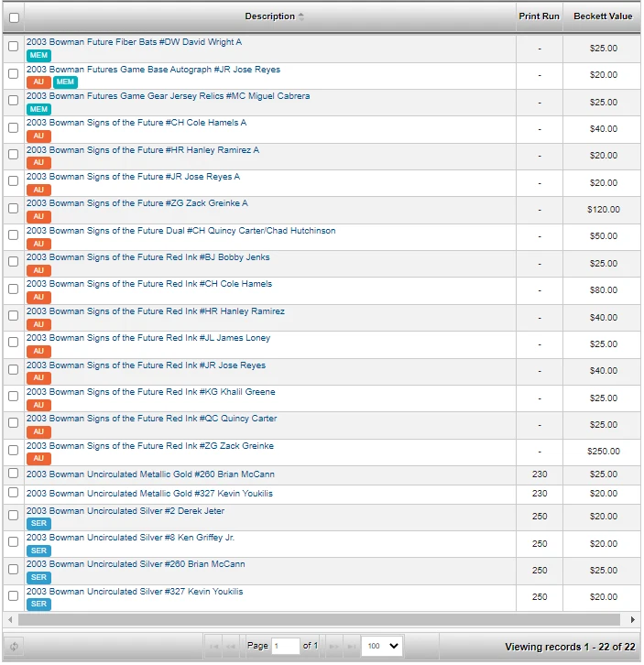Open the records-per-page 100 dropdown
Viewport: 644px width, 665px height.
pyautogui.click(x=382, y=646)
